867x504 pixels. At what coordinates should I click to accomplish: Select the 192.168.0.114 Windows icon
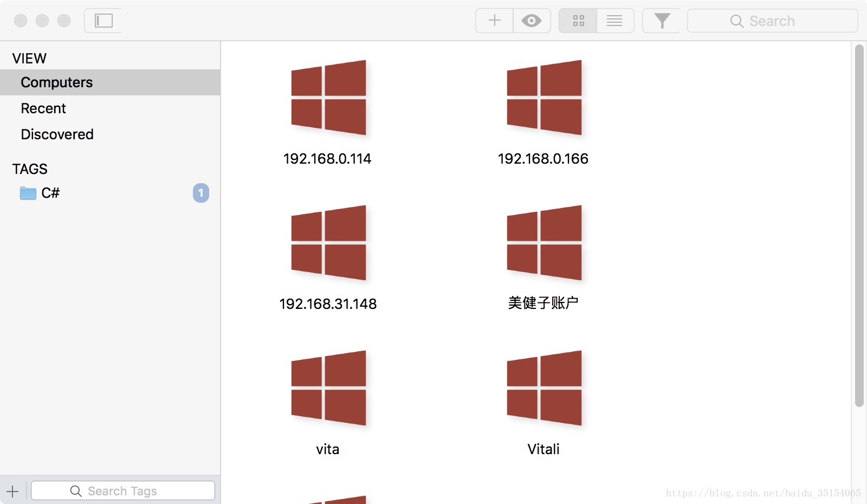tap(328, 98)
